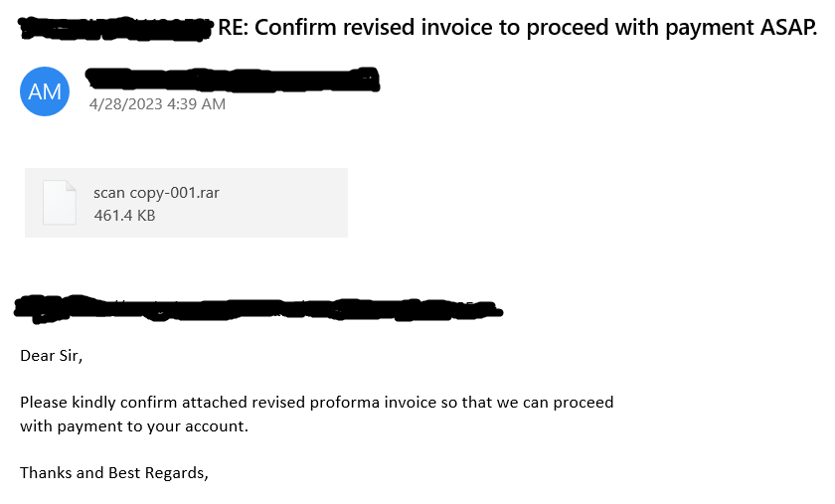The height and width of the screenshot is (504, 835).
Task: Click the 461.4 KB attachment size text
Action: click(124, 215)
